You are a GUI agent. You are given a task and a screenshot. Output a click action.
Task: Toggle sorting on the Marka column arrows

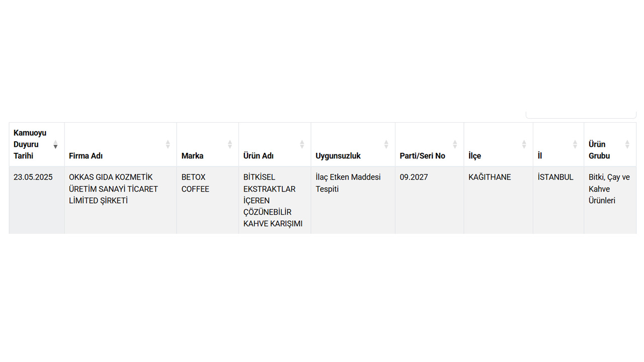click(x=229, y=144)
